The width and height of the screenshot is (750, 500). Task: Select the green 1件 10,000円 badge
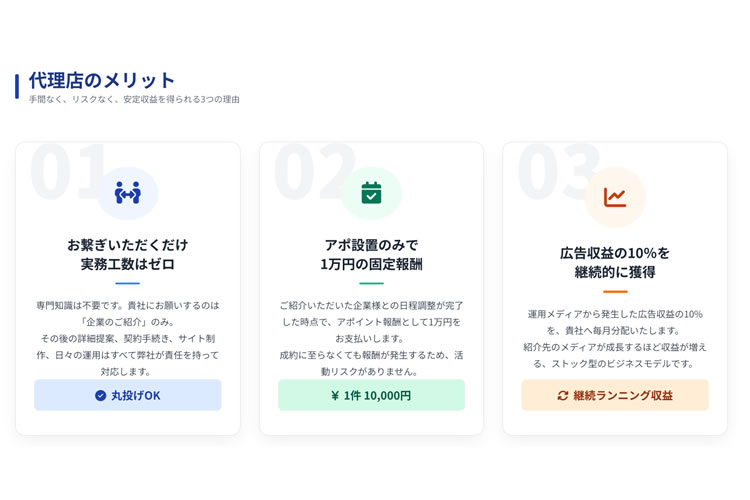point(371,395)
